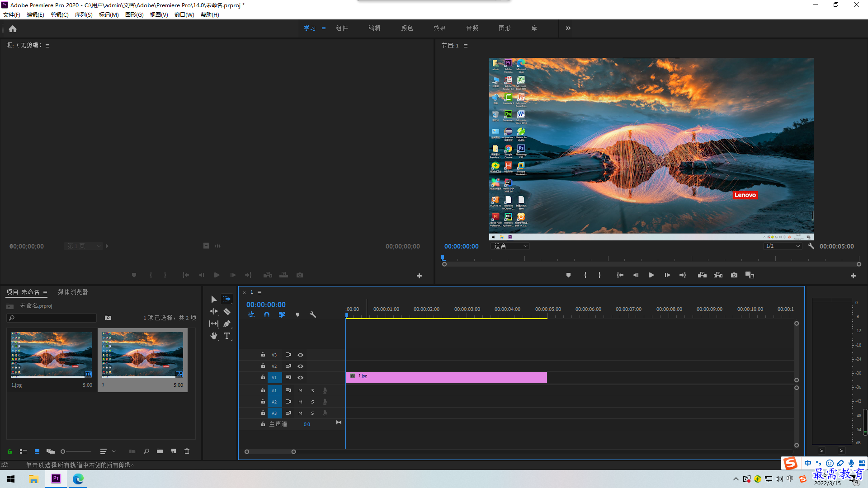This screenshot has height=488, width=868.
Task: Switch to 媒体浏览器 tab
Action: 73,292
